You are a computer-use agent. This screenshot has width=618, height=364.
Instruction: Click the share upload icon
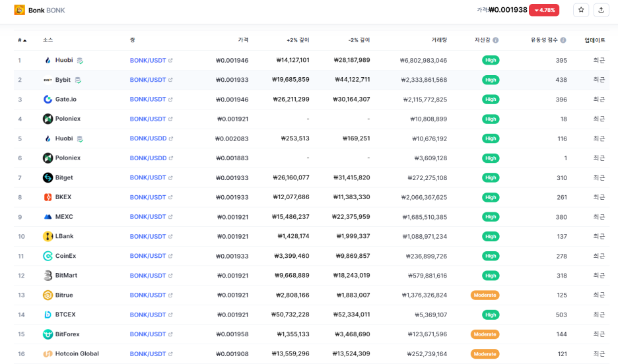(x=601, y=10)
